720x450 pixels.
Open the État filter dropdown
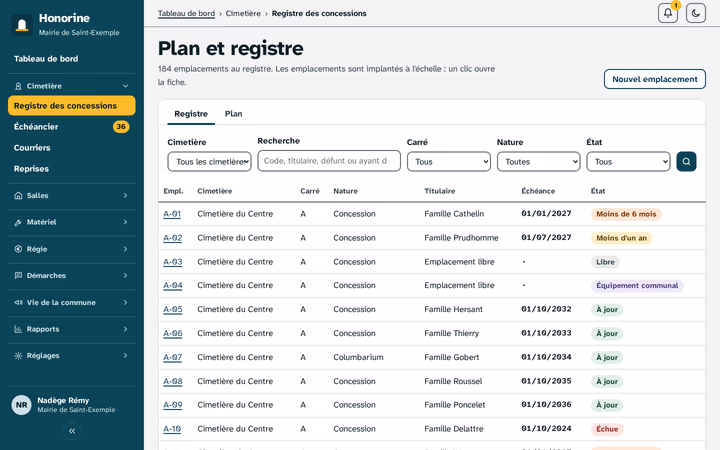pos(628,162)
